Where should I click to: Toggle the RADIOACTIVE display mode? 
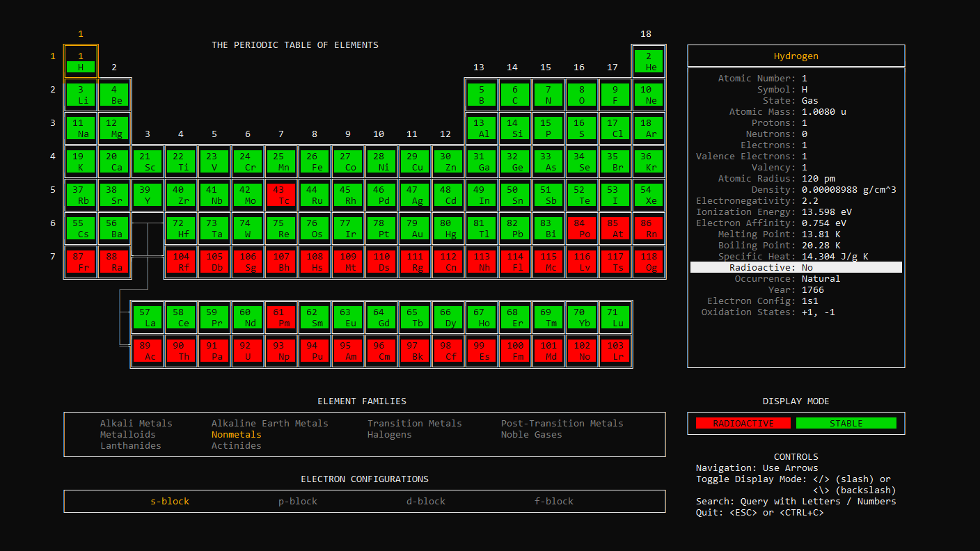tap(743, 422)
